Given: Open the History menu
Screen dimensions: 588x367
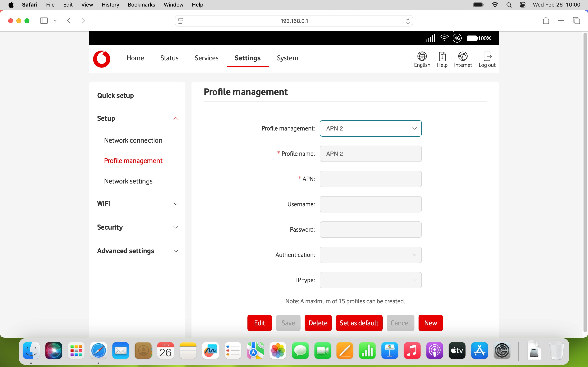Looking at the screenshot, I should pos(110,5).
